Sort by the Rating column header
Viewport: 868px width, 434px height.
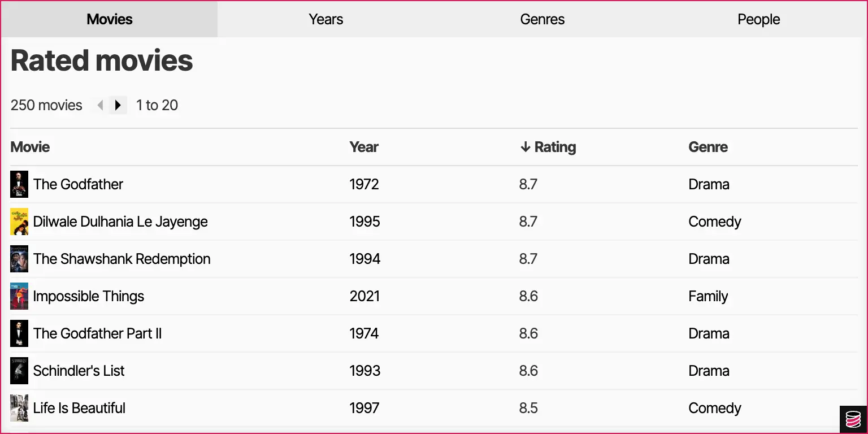click(548, 147)
